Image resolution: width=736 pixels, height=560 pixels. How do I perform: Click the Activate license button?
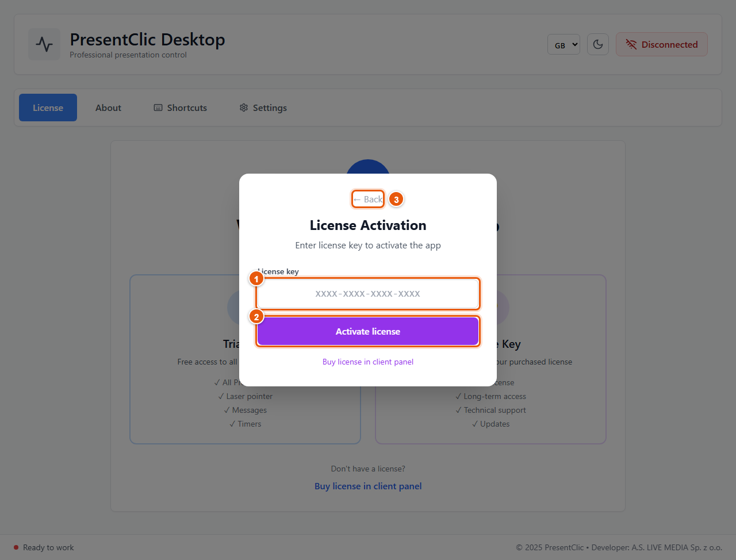pos(368,331)
